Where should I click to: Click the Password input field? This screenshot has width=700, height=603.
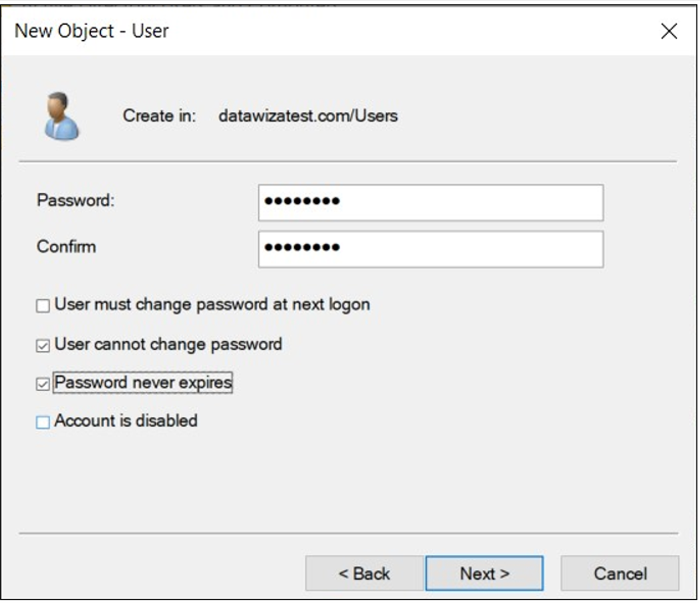[x=430, y=202]
